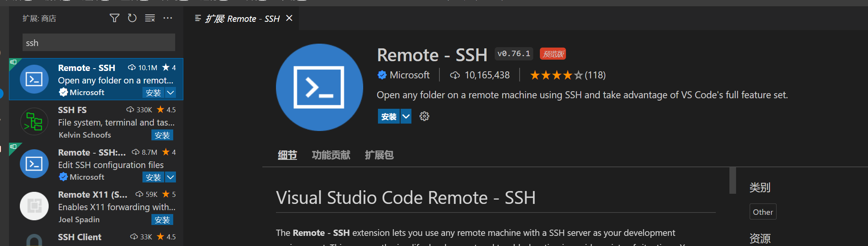Click the large Remote - SSH logo
The image size is (868, 246).
point(319,87)
